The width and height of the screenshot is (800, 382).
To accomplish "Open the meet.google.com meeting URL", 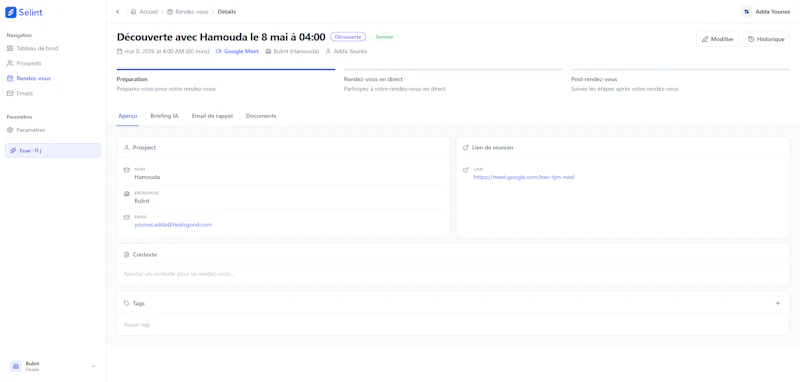I will (523, 177).
